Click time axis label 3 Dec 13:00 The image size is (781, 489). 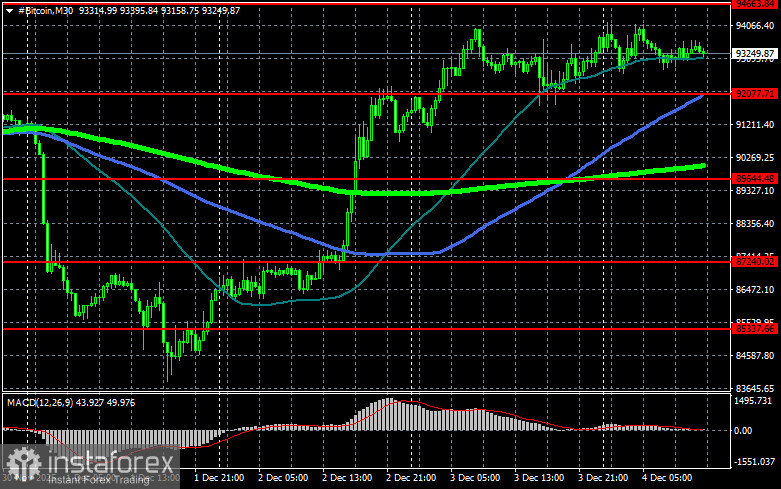(539, 478)
